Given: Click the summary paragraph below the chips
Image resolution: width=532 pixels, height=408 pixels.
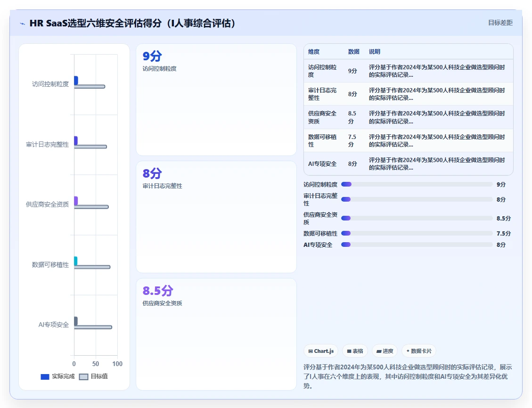Looking at the screenshot, I should [408, 376].
